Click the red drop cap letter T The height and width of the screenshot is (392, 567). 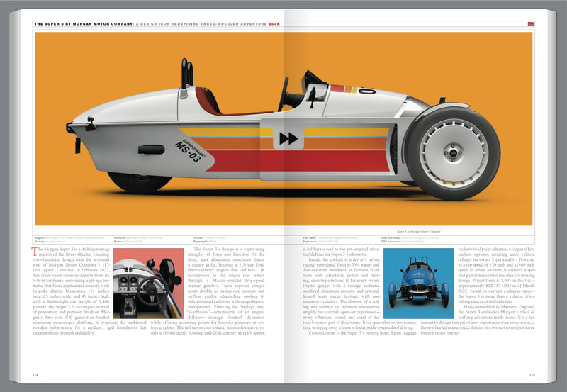tap(35, 250)
